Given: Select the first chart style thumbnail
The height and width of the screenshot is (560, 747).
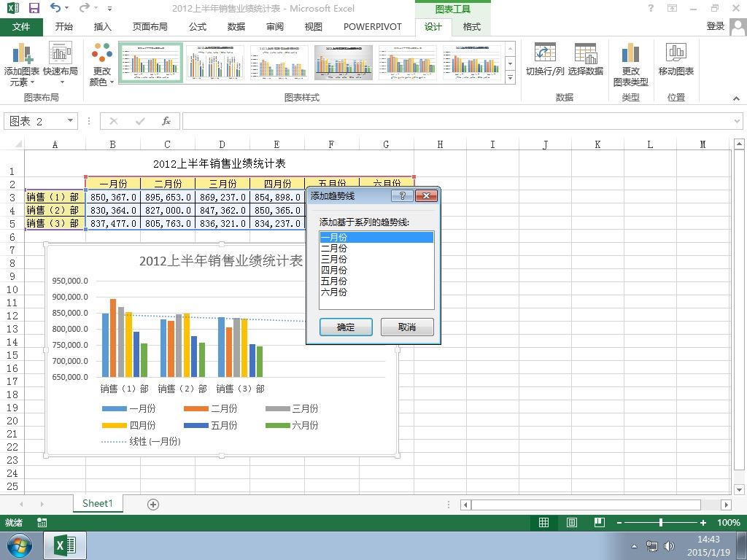Looking at the screenshot, I should (x=150, y=63).
